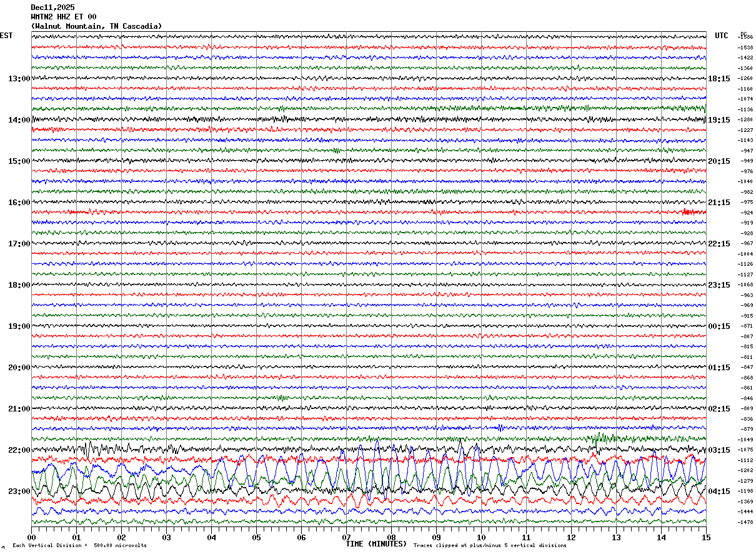Select the 00 minute tick on axis
Viewport: 756px width, 554px height.
(x=31, y=537)
